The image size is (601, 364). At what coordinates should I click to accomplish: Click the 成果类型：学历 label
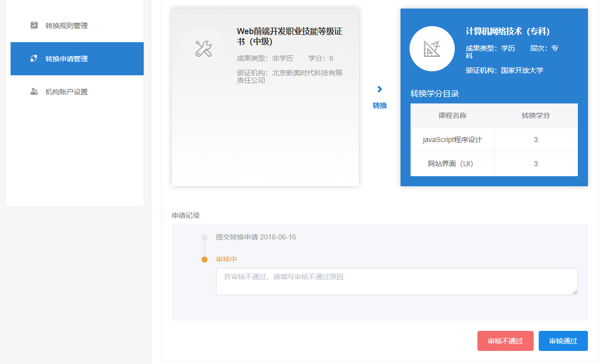tap(490, 48)
